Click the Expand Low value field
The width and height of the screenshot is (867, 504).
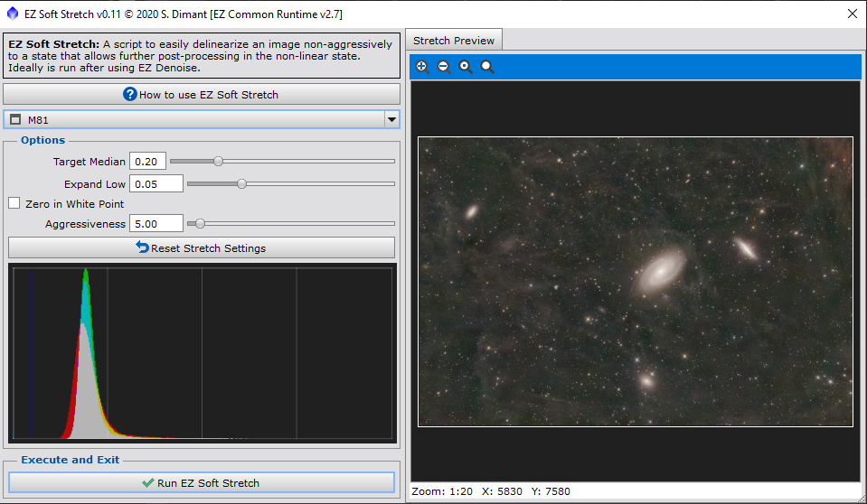coord(155,184)
